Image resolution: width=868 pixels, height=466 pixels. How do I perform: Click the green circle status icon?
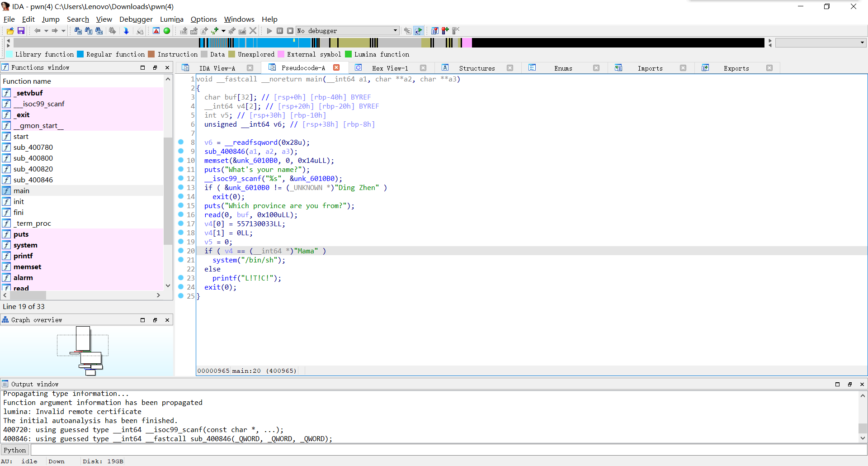tap(167, 31)
